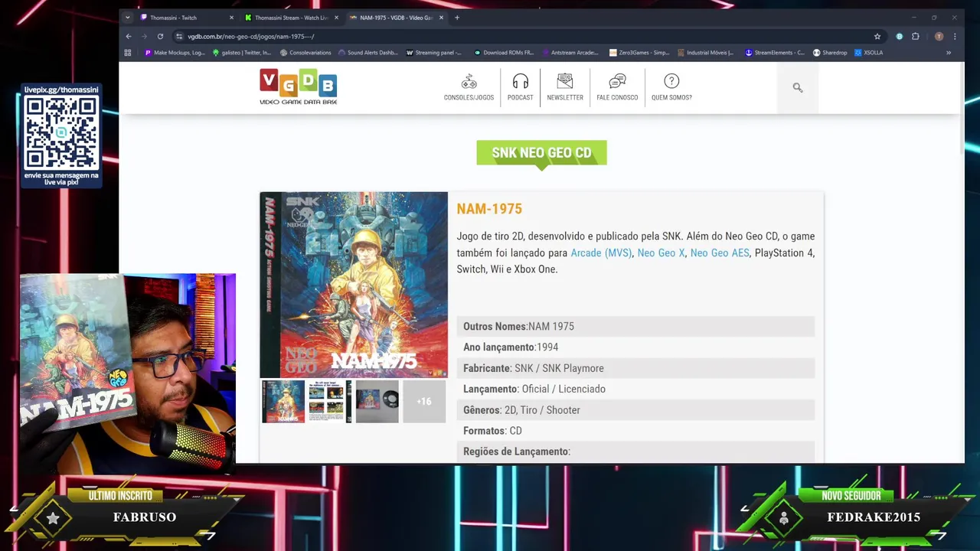This screenshot has height=551, width=980.
Task: Click 'Formatos: CD' row
Action: point(635,431)
